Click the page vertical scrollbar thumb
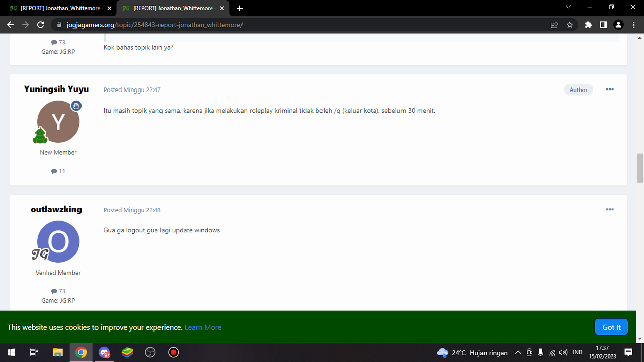The width and height of the screenshot is (644, 362). coord(640,168)
